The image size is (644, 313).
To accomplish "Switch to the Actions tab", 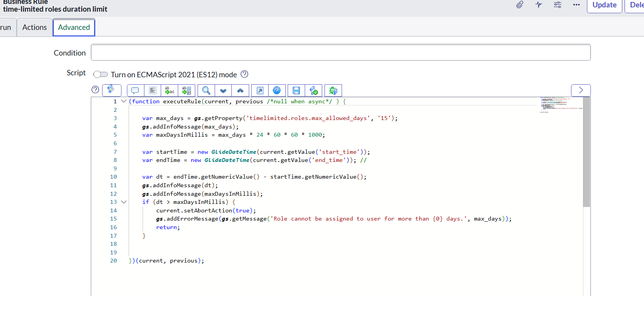I will coord(35,28).
